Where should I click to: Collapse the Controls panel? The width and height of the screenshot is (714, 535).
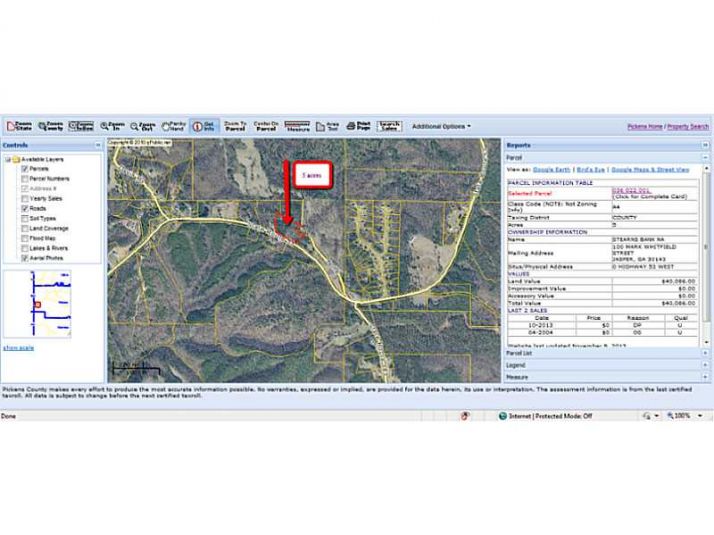(x=98, y=145)
